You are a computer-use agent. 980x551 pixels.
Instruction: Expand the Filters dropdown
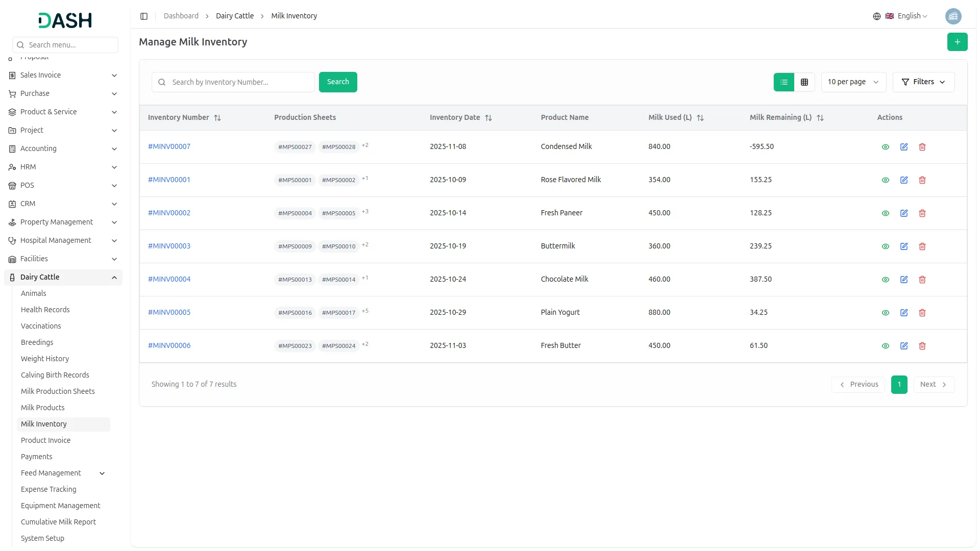[x=923, y=82]
